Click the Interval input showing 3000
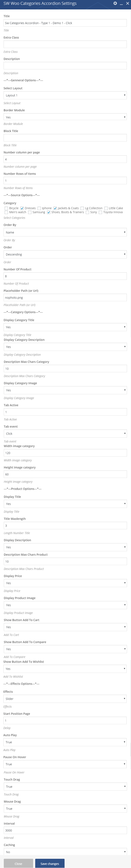 pyautogui.click(x=65, y=830)
